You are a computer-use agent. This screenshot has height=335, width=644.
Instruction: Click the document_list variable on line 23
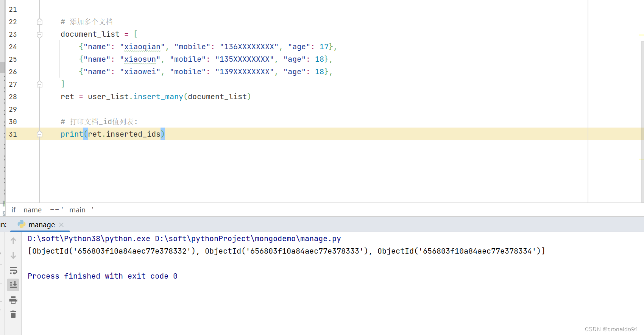click(x=90, y=34)
